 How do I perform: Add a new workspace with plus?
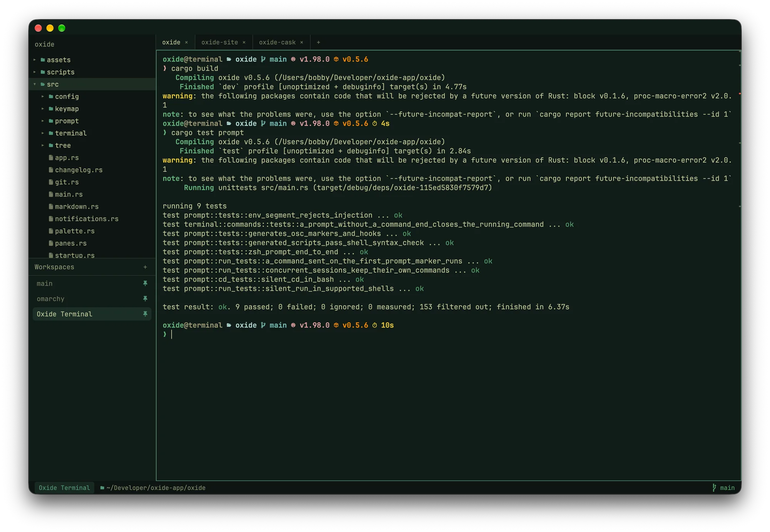tap(145, 267)
